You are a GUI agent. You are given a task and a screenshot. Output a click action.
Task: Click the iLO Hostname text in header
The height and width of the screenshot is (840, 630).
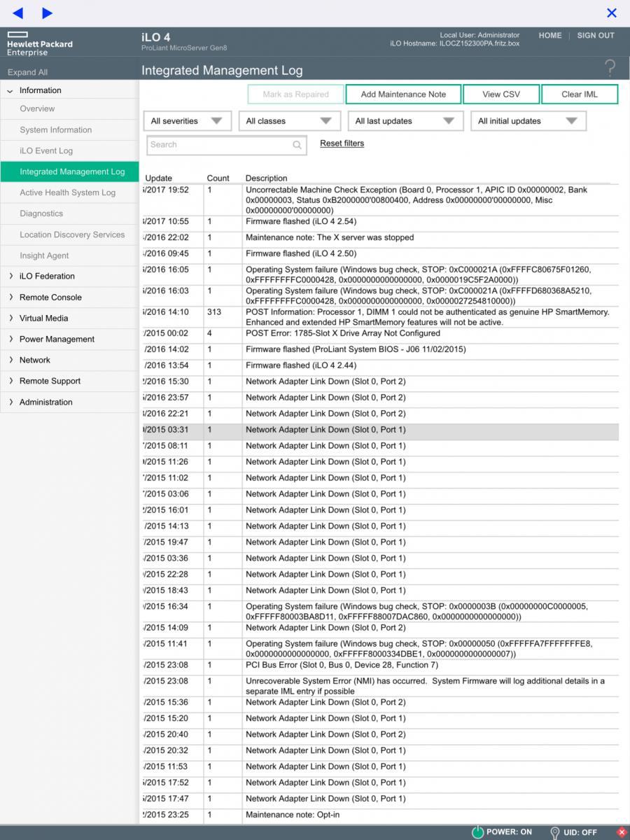pyautogui.click(x=455, y=43)
